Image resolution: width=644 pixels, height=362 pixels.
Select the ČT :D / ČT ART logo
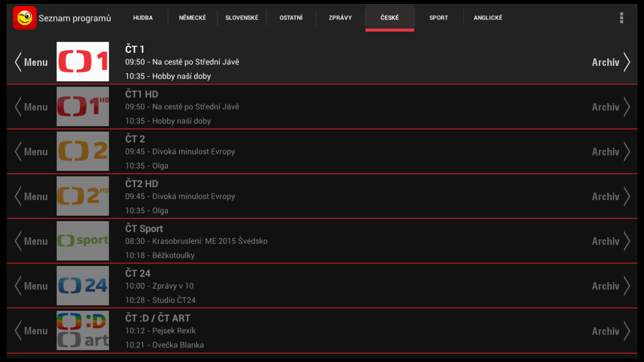pyautogui.click(x=83, y=330)
